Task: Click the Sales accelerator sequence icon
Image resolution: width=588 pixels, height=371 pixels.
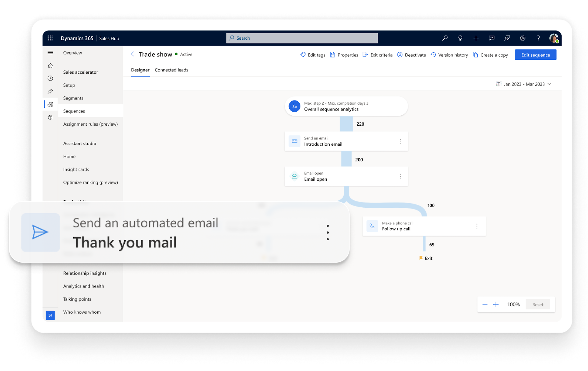Action: 51,104
